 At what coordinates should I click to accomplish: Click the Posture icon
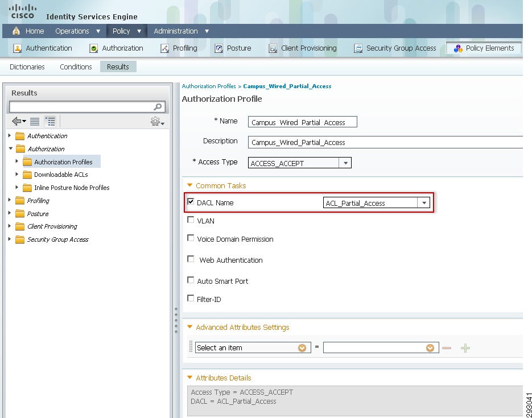219,48
